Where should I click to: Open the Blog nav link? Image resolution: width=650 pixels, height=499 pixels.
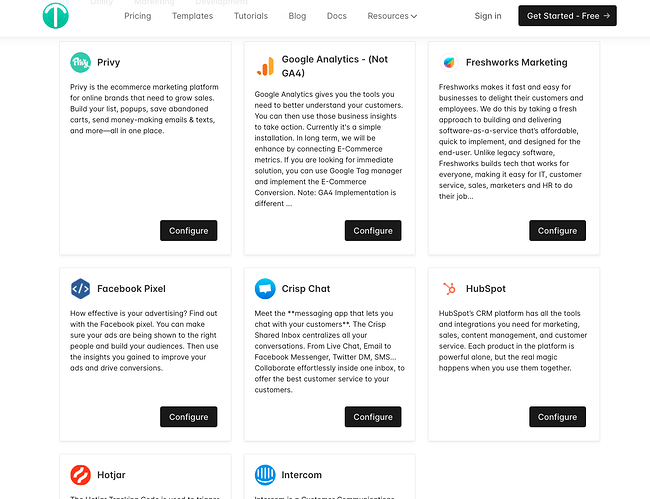(x=297, y=16)
